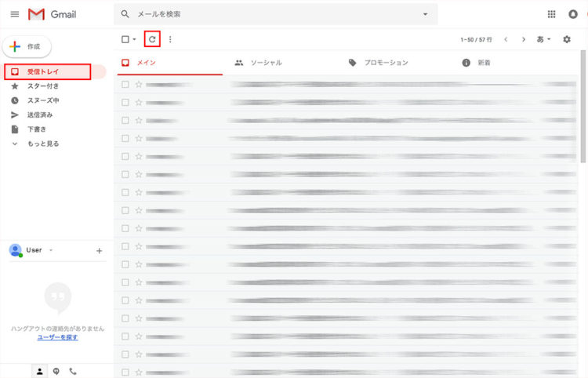Go to next page of emails
Screen dimensions: 588x378
point(524,39)
